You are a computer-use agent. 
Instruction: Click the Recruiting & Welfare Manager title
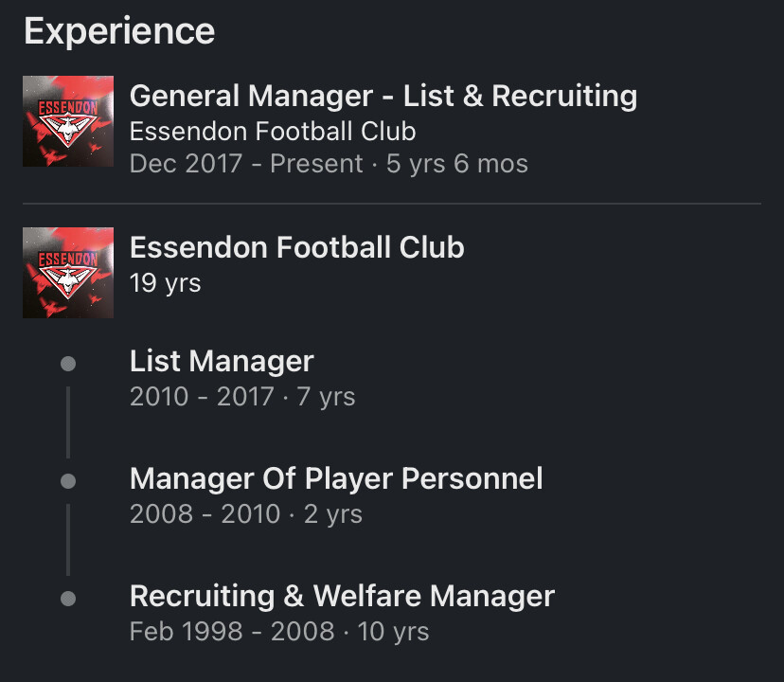tap(342, 597)
